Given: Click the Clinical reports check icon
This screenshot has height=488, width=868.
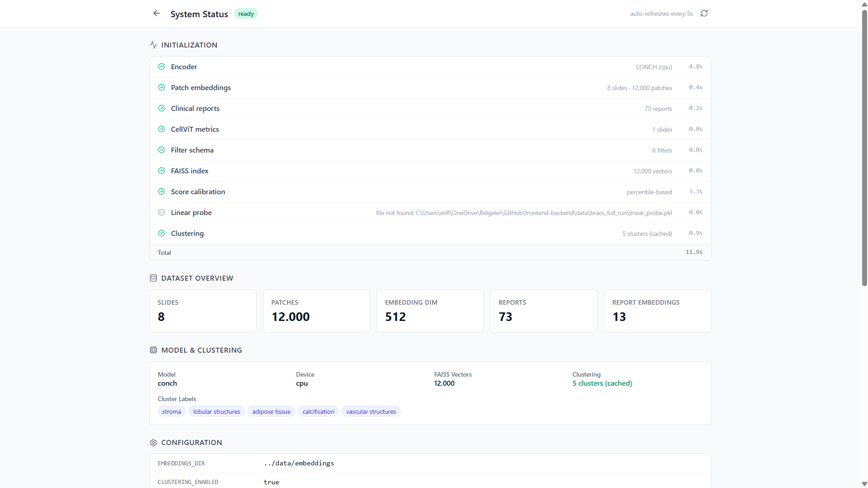Looking at the screenshot, I should coord(162,108).
